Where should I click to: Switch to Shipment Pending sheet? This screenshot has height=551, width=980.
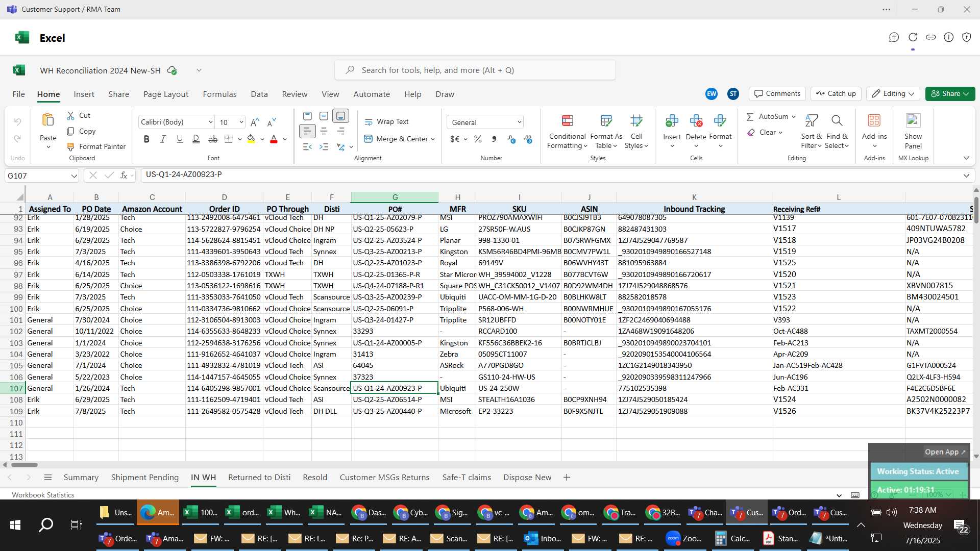tap(145, 478)
